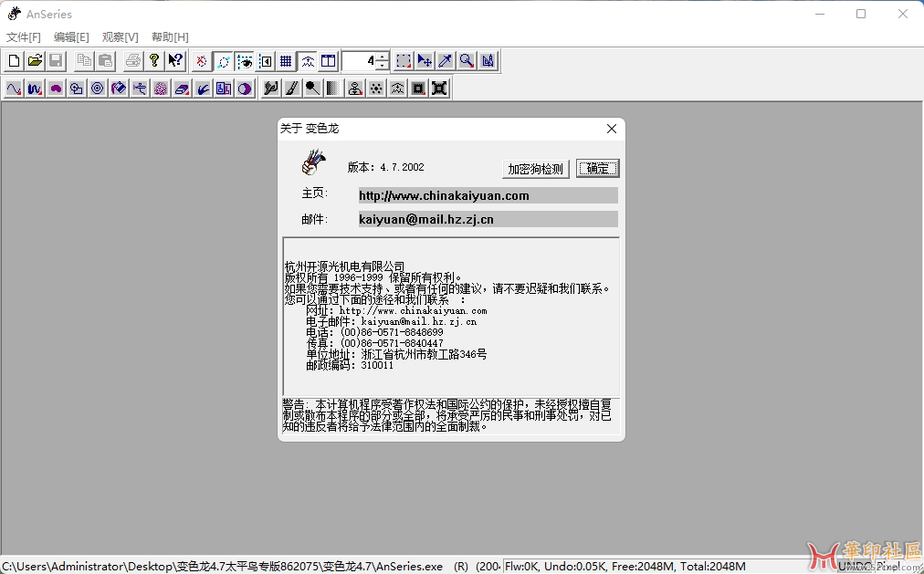Select the crescent moon circle tool
The width and height of the screenshot is (924, 574).
(x=245, y=89)
